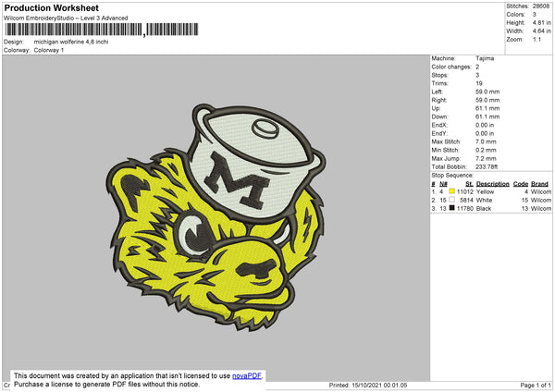Click the Stitches value 28608
This screenshot has width=555, height=392.
(541, 6)
